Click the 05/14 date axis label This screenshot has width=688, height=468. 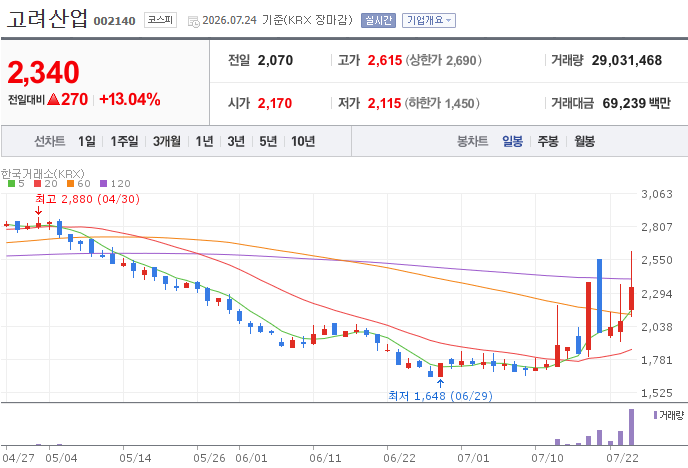tap(135, 458)
